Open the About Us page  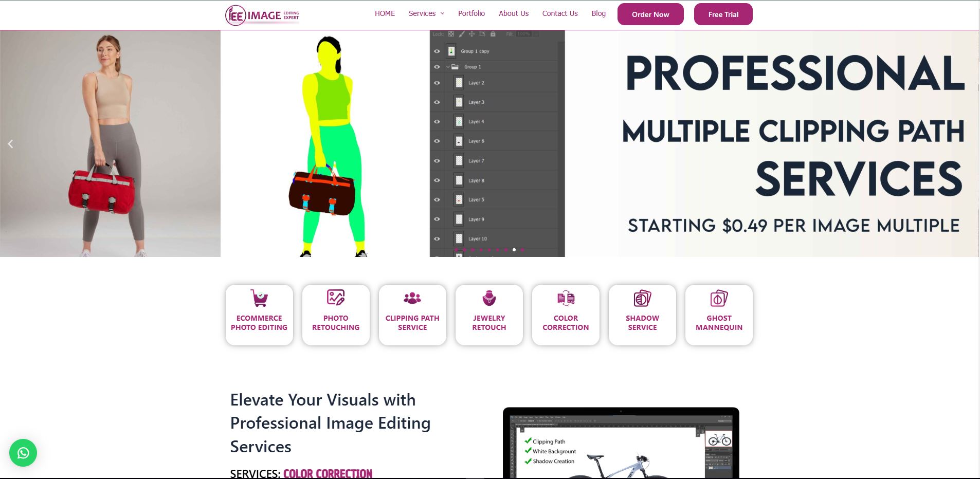click(514, 13)
